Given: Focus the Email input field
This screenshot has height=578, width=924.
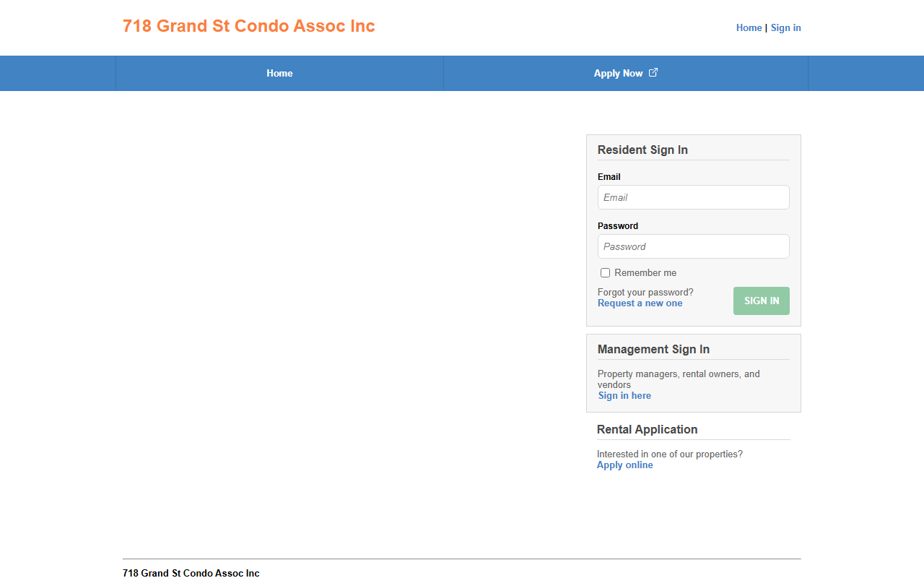Looking at the screenshot, I should (693, 197).
